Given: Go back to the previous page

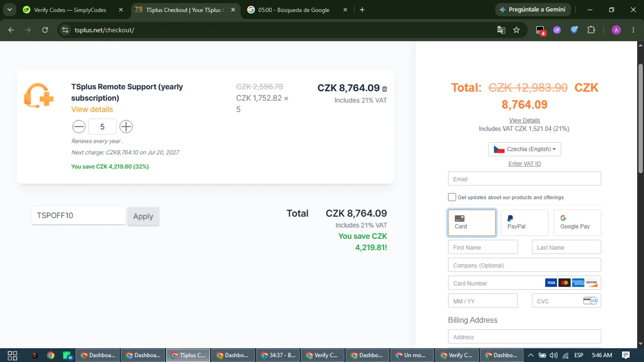Looking at the screenshot, I should pos(11,30).
